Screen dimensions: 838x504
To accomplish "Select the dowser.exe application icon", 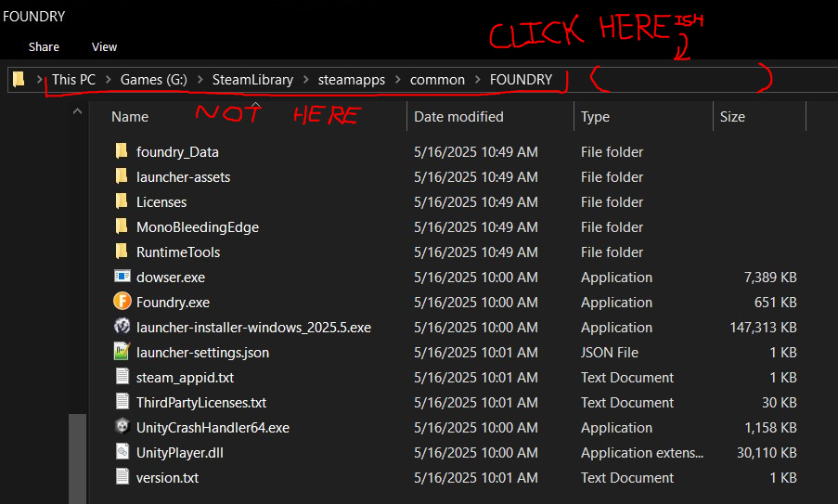I will point(122,277).
